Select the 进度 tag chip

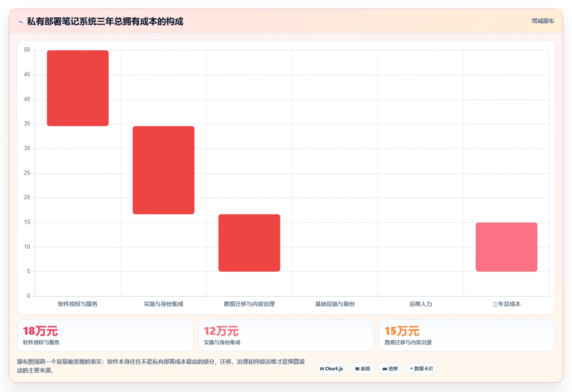[390, 369]
